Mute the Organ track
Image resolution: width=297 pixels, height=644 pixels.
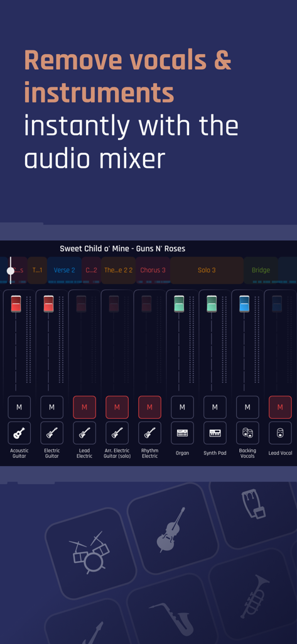point(182,407)
